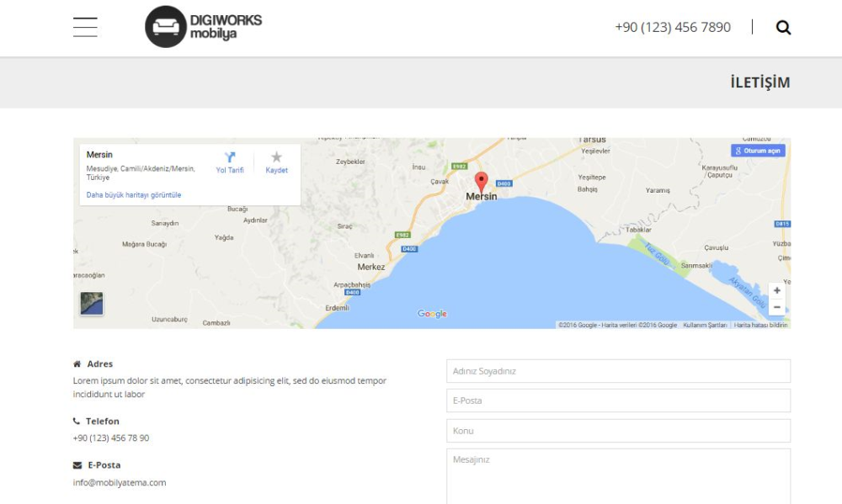Focus the E-Posta input field

618,401
